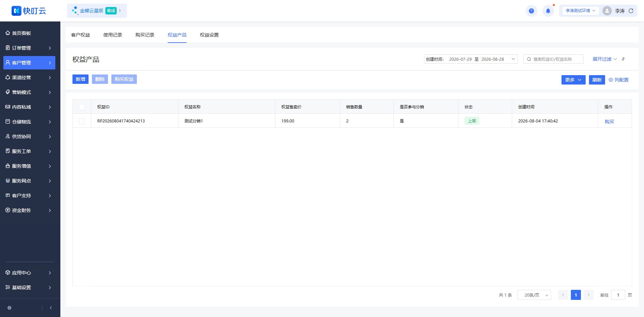Click page 1 pagination button
The width and height of the screenshot is (644, 317).
(x=576, y=295)
